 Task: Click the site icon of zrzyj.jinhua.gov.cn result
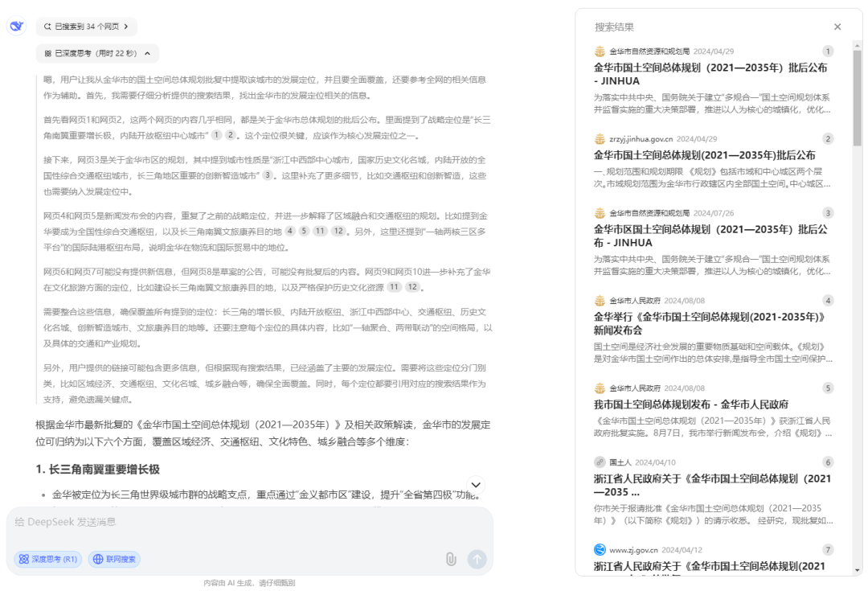pos(600,139)
